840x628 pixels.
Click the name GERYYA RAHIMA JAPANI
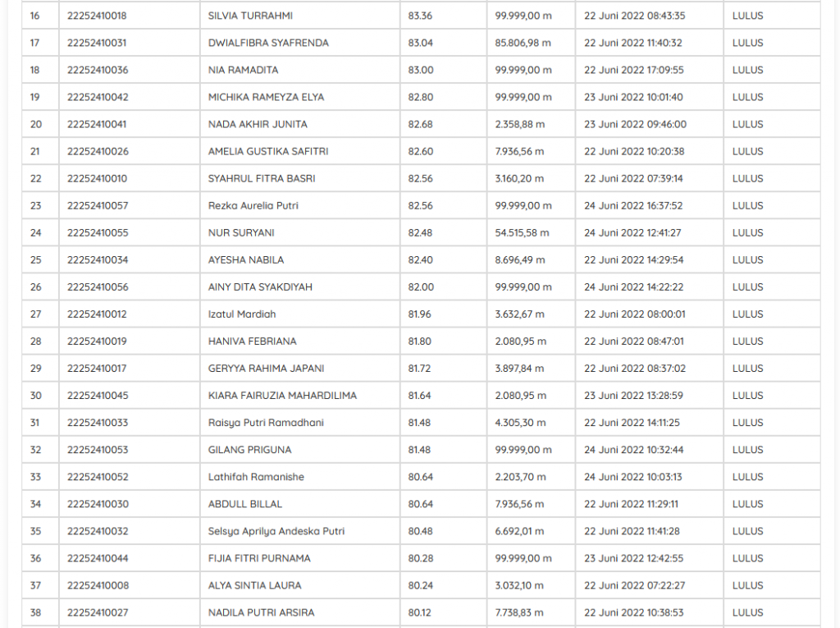point(266,368)
